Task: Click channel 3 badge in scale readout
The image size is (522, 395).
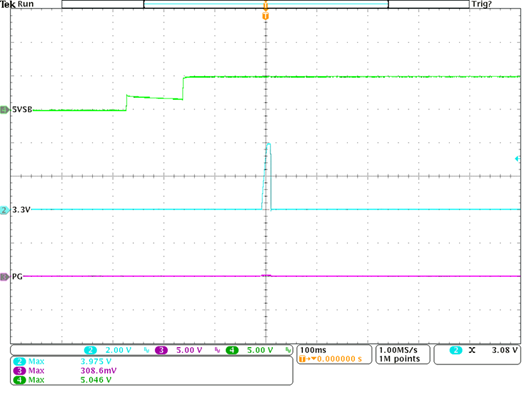Action: point(161,350)
